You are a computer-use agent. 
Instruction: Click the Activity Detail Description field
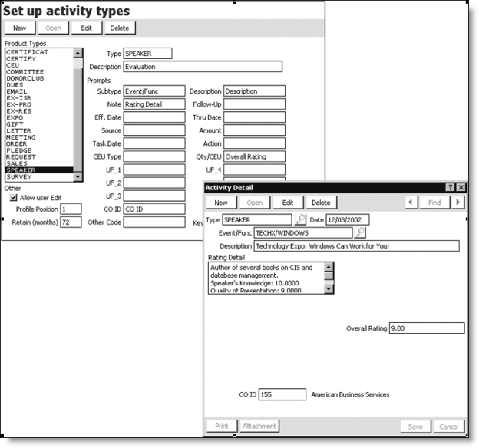click(x=356, y=246)
